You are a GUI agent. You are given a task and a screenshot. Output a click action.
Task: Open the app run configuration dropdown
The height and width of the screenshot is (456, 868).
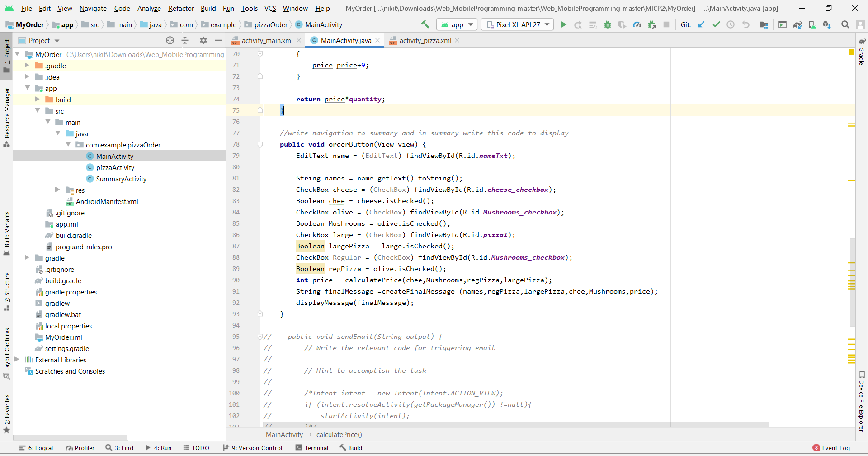coord(457,24)
